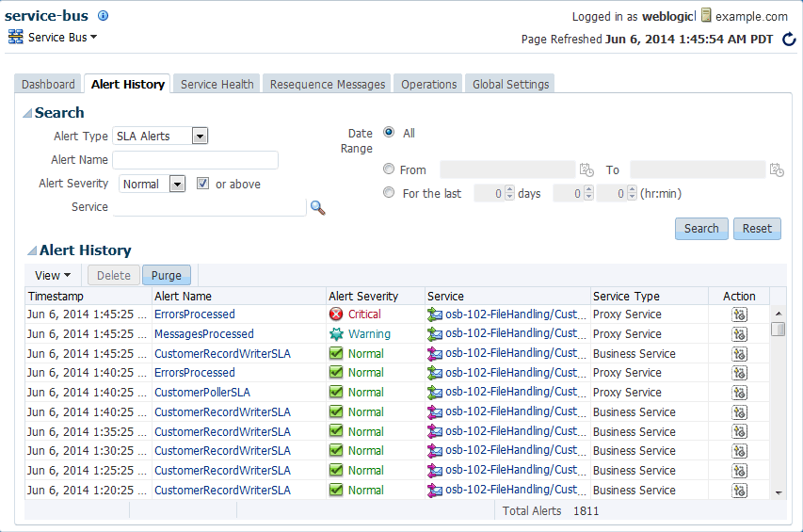803x532 pixels.
Task: Click business service icon in 1:45:25 CustomerRecordWriterSLA row
Action: coord(434,353)
